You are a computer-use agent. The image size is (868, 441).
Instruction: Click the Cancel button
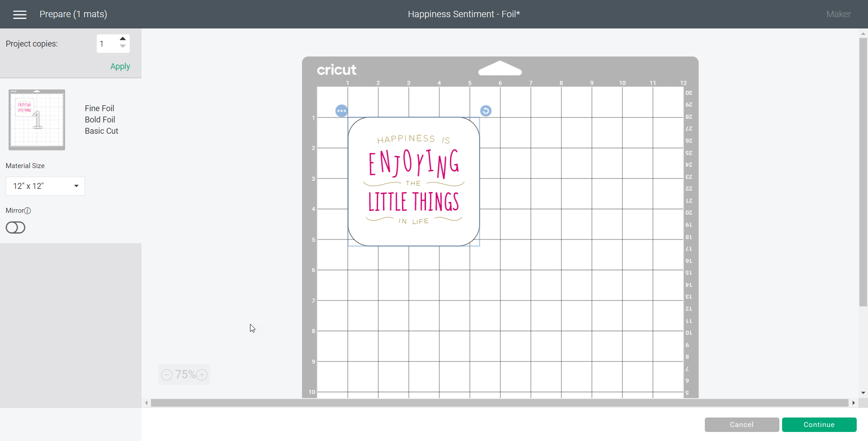pyautogui.click(x=741, y=425)
